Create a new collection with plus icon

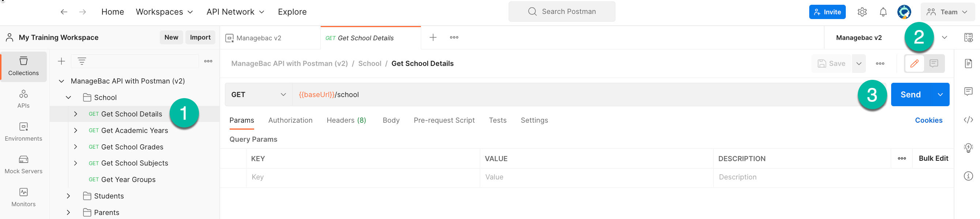pos(61,61)
